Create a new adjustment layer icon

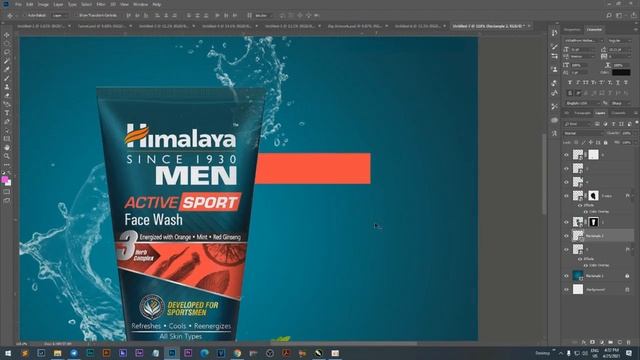[602, 342]
